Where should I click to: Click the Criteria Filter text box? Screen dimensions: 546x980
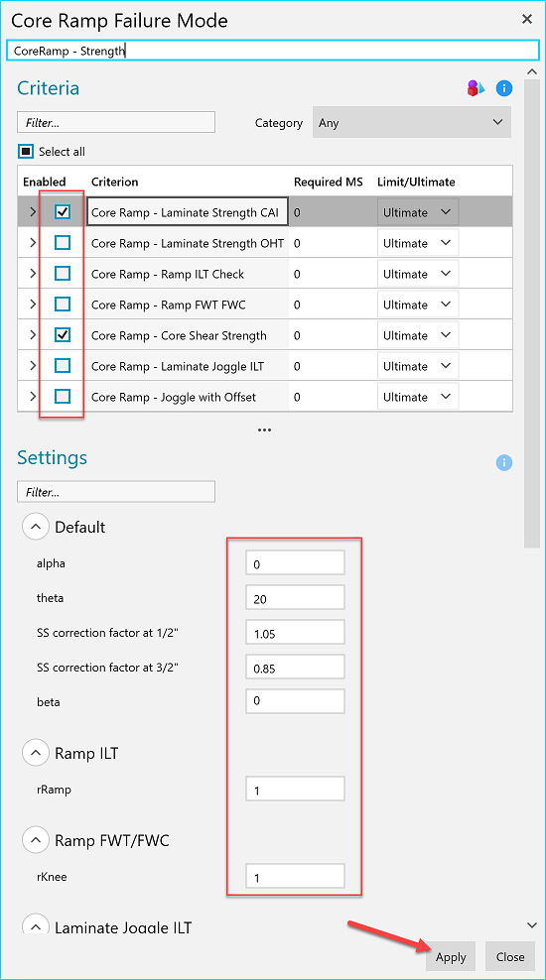click(116, 123)
